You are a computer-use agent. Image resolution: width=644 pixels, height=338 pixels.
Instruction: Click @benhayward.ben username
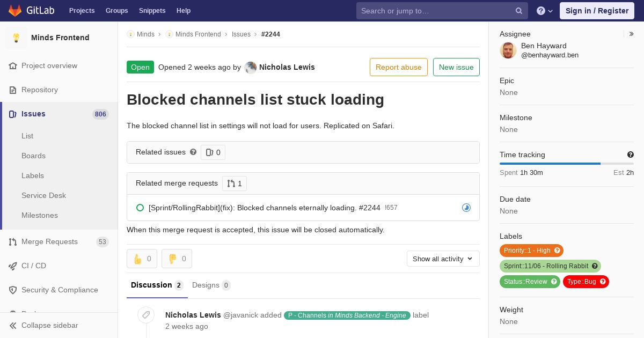point(550,55)
